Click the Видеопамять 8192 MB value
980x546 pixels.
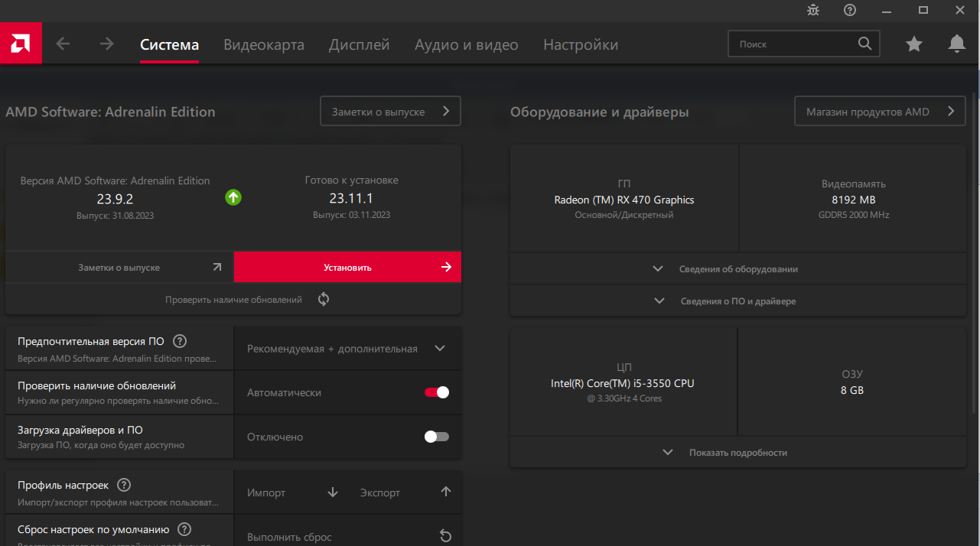coord(854,200)
